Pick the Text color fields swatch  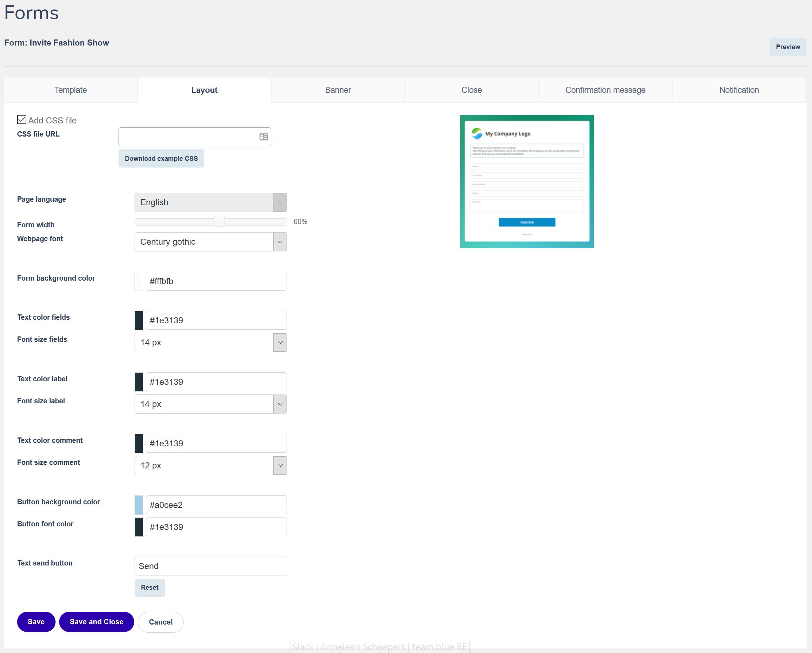pyautogui.click(x=138, y=320)
